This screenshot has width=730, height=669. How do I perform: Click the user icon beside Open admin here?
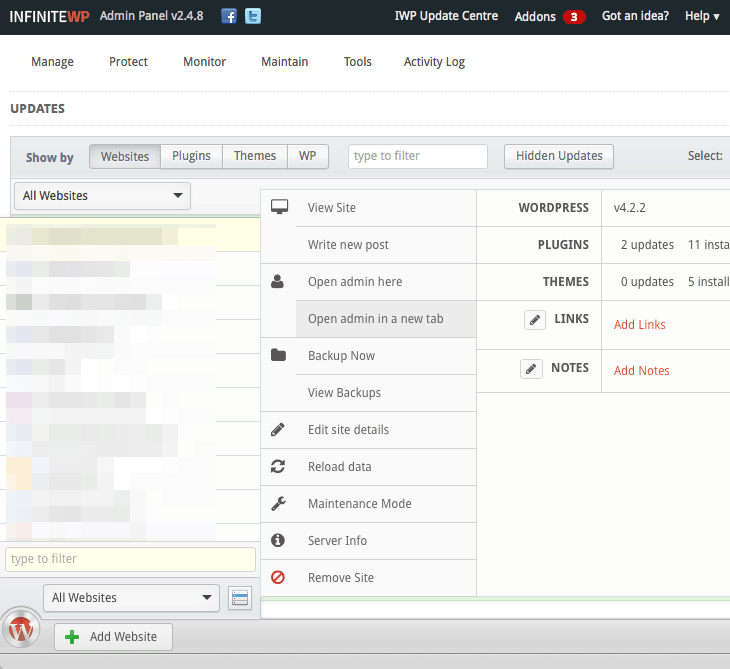[x=277, y=281]
